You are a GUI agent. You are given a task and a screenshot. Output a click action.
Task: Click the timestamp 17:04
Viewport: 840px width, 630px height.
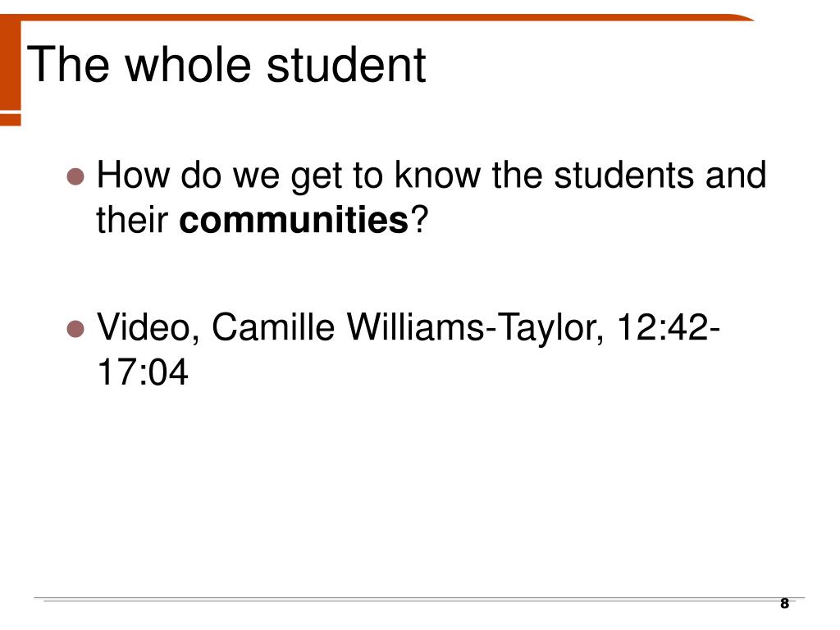(143, 372)
